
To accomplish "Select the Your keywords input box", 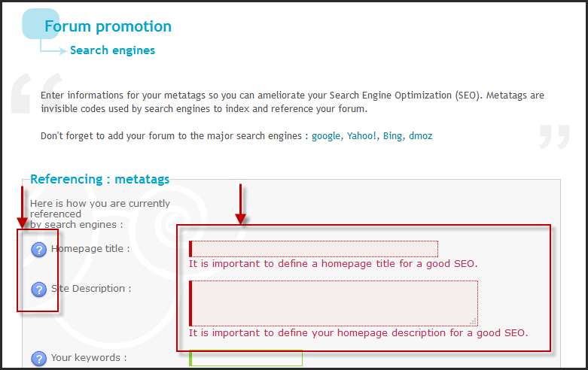I will pos(245,358).
